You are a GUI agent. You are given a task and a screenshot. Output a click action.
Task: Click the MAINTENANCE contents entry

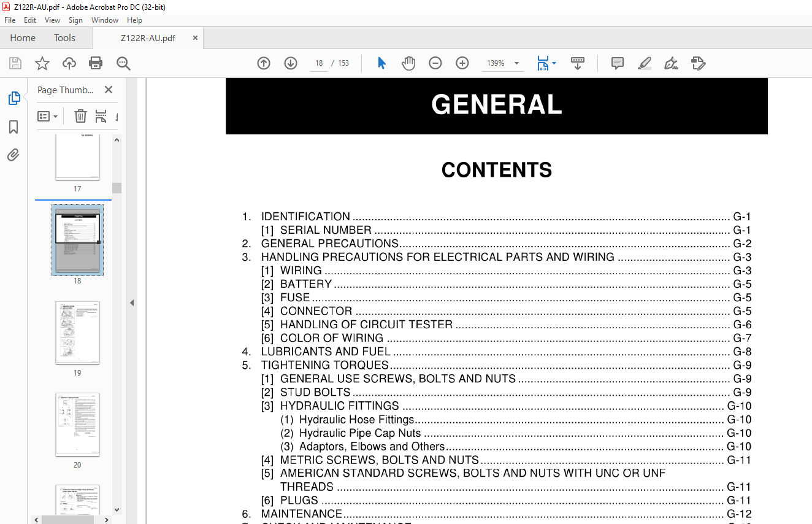click(x=496, y=514)
